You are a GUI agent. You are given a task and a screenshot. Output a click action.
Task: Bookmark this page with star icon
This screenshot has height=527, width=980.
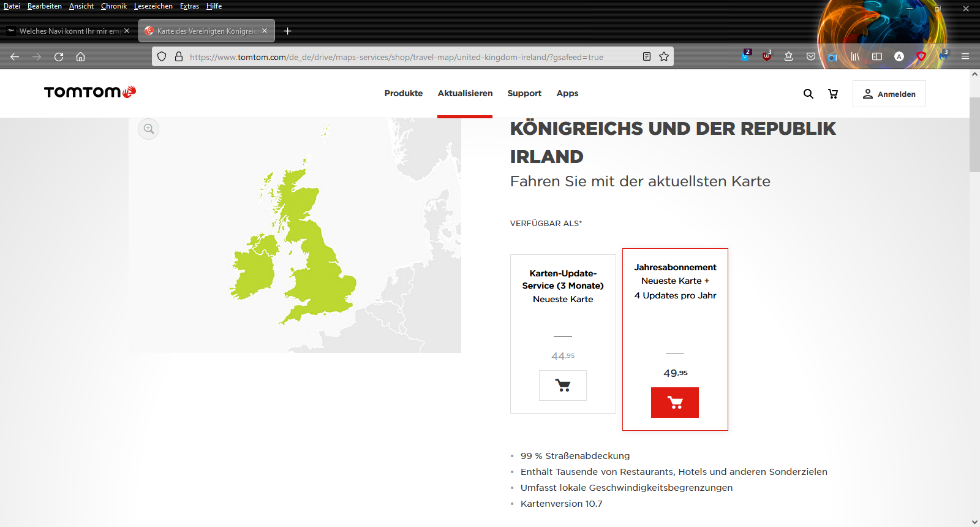click(664, 57)
